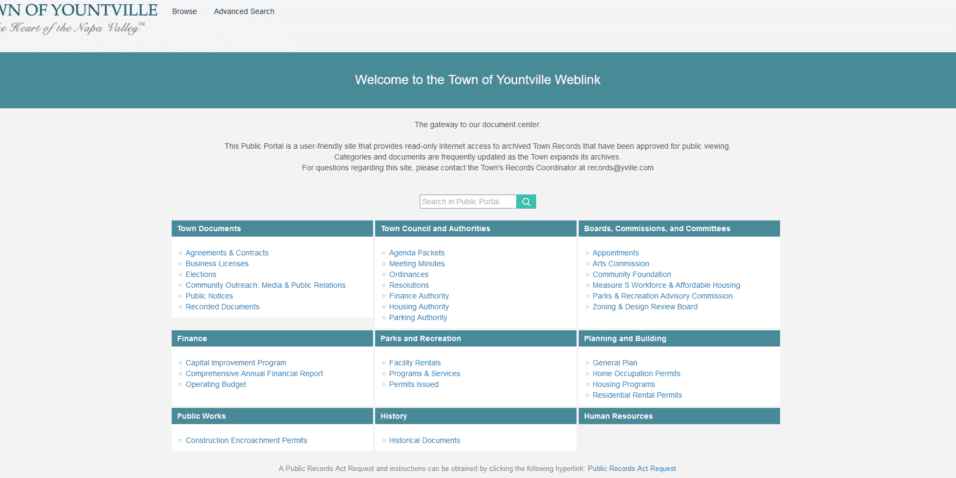This screenshot has height=478, width=956.
Task: Focus the Search in Public Portal field
Action: 467,202
